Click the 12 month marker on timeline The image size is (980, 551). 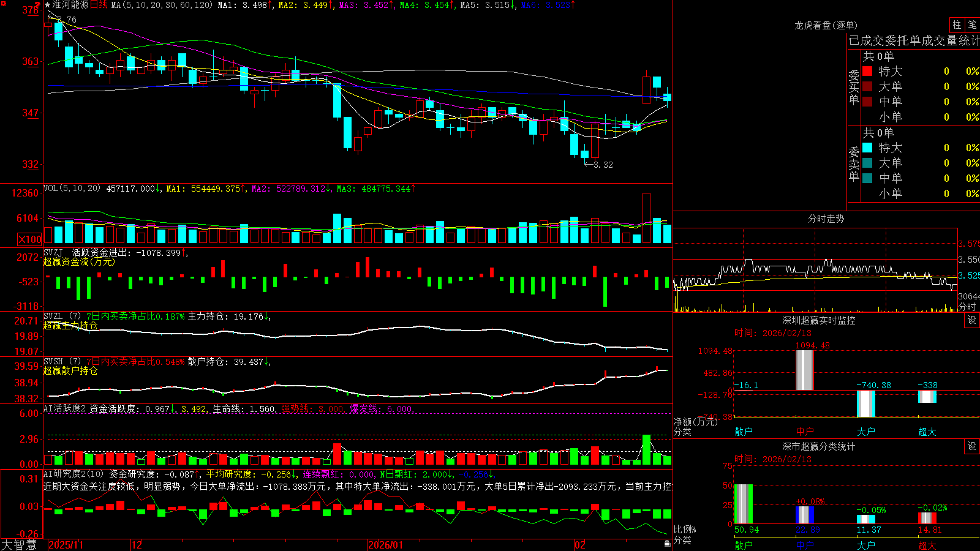137,545
